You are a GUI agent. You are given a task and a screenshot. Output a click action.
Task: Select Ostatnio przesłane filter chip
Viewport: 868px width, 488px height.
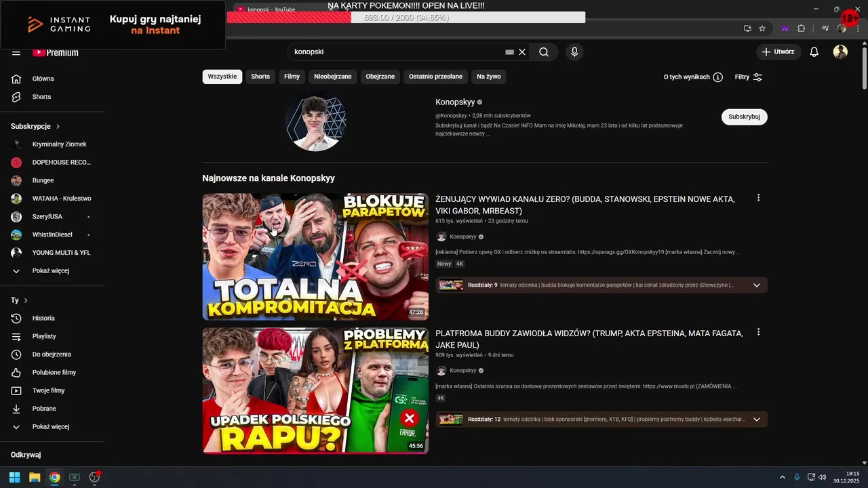pyautogui.click(x=435, y=77)
